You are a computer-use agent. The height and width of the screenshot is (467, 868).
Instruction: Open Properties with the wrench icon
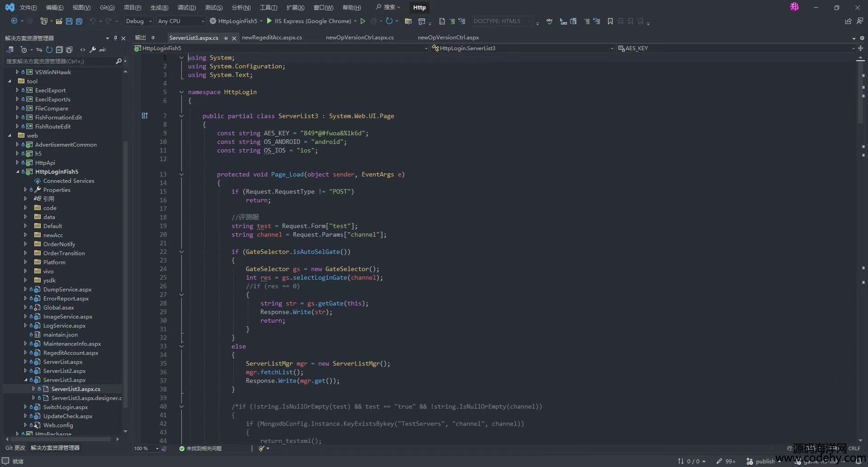(93, 50)
